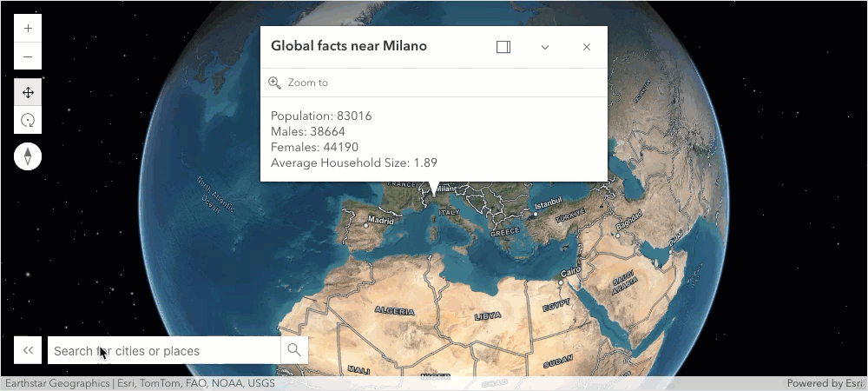
Task: Select the rotate navigation tool
Action: point(28,120)
